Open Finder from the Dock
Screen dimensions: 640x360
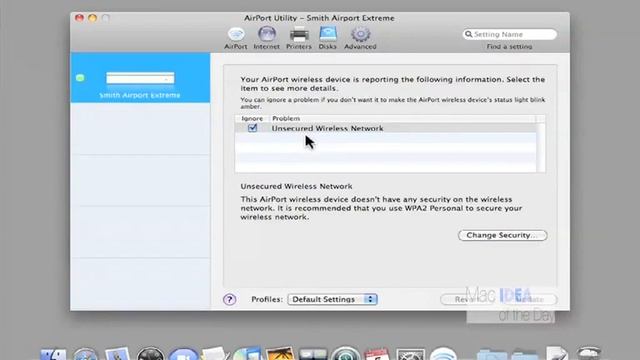click(x=53, y=354)
